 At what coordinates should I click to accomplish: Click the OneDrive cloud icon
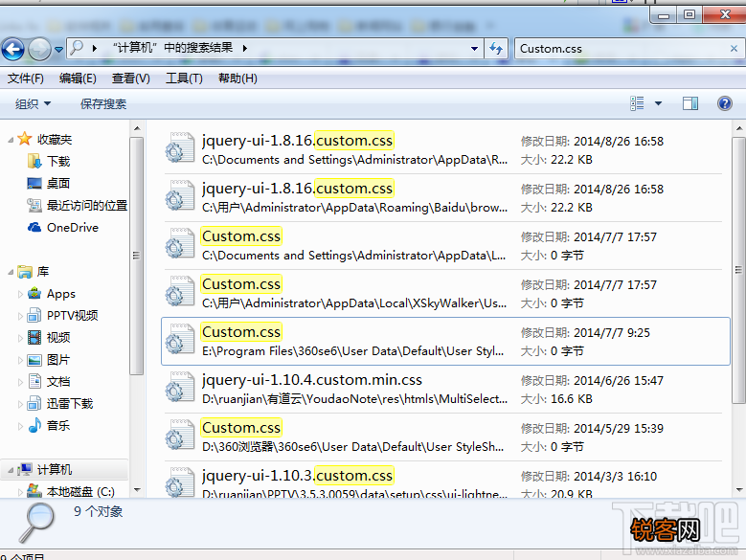click(x=34, y=227)
